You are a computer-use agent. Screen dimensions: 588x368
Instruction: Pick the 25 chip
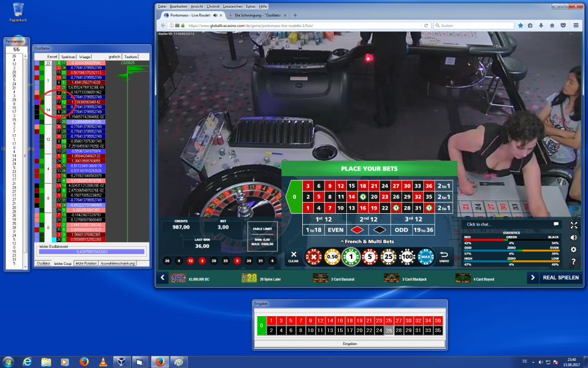(x=389, y=257)
